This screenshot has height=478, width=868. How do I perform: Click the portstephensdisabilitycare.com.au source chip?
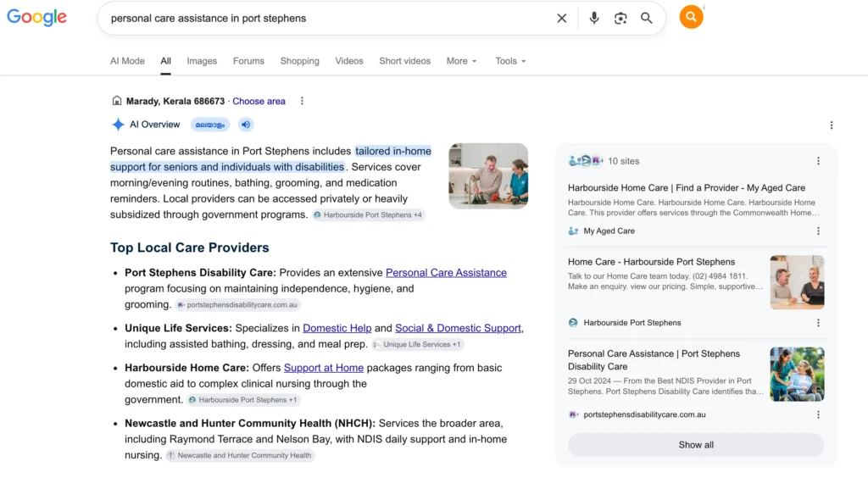tap(237, 305)
